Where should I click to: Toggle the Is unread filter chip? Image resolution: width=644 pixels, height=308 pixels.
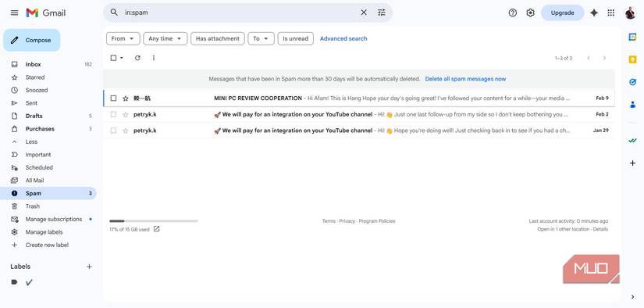pos(296,38)
